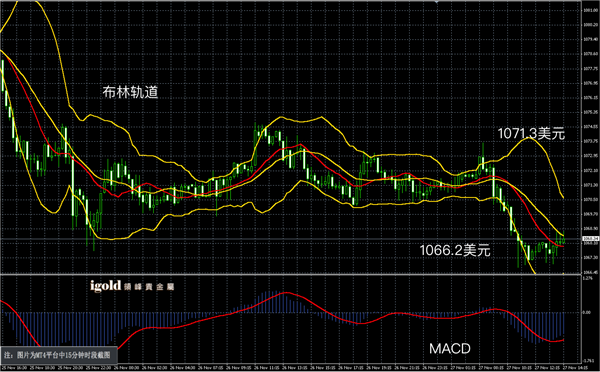Click the 1066.2美元 price annotation

point(455,250)
